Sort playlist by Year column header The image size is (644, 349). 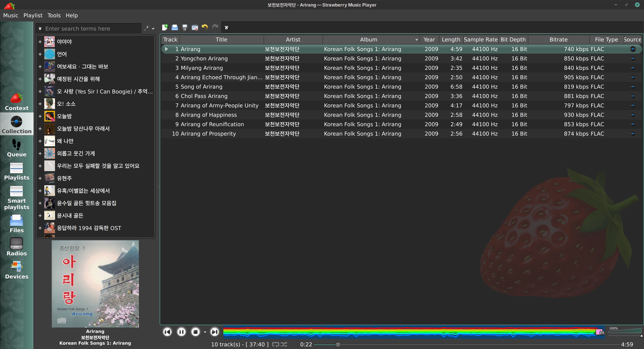coord(429,40)
